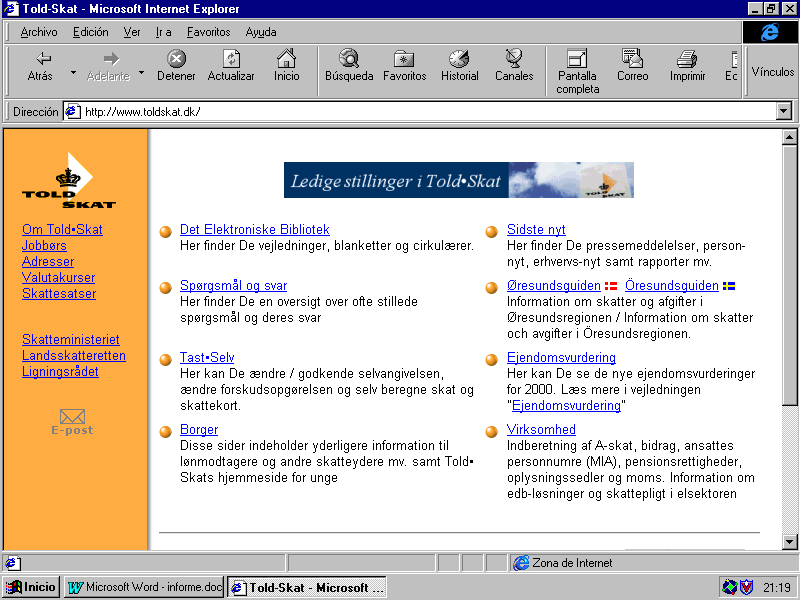
Task: Switch to Microsoft Word informe.doc in taskbar
Action: (145, 587)
